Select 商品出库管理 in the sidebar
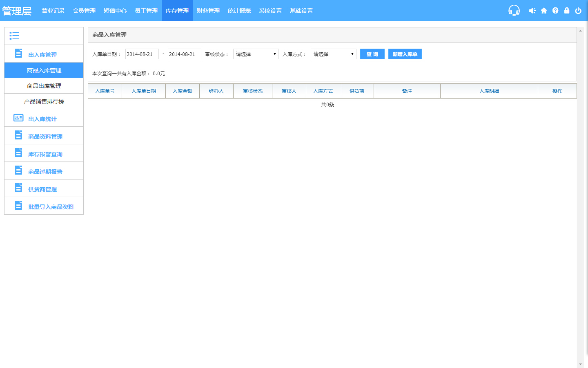 (x=44, y=86)
